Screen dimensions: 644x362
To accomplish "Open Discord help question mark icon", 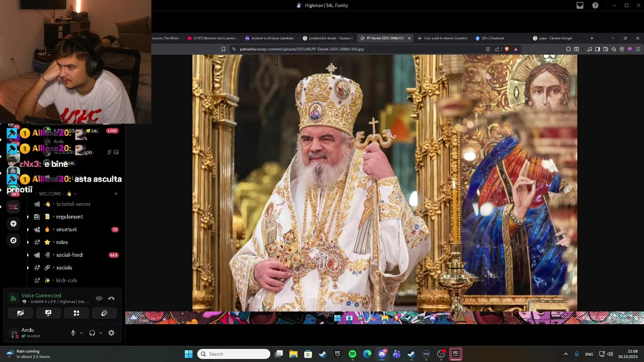I will pos(595,6).
